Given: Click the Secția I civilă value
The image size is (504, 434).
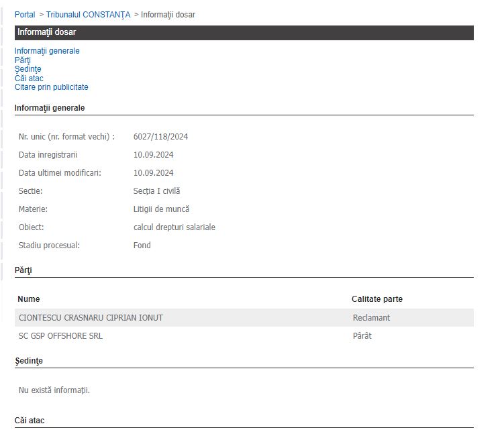Looking at the screenshot, I should click(156, 191).
